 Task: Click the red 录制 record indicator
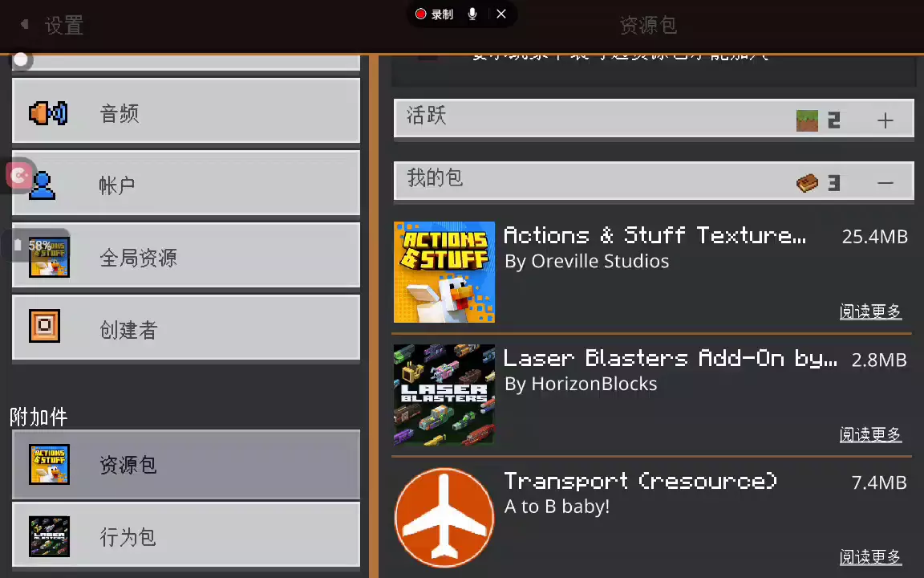coord(421,14)
